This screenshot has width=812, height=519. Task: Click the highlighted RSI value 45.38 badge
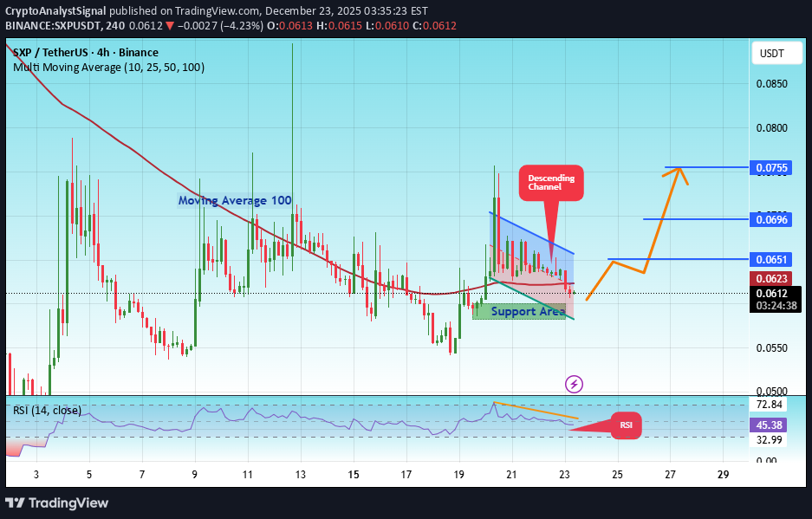click(770, 425)
